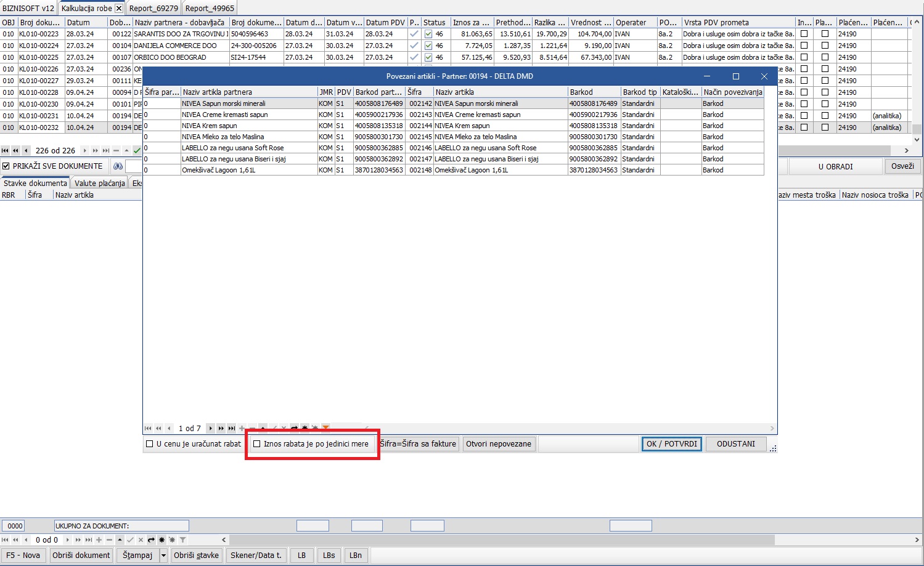
Task: Toggle 'In...' checkbox in row KL010-00223
Action: [804, 34]
